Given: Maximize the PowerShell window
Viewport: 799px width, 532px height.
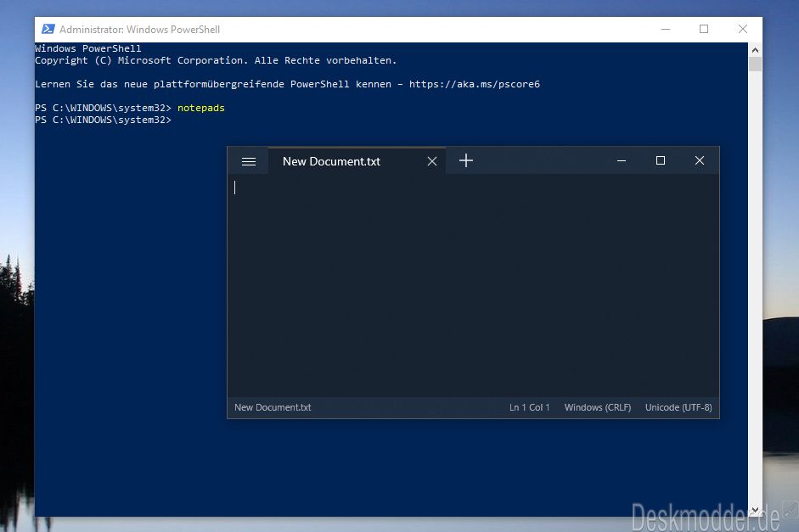Looking at the screenshot, I should coord(704,29).
